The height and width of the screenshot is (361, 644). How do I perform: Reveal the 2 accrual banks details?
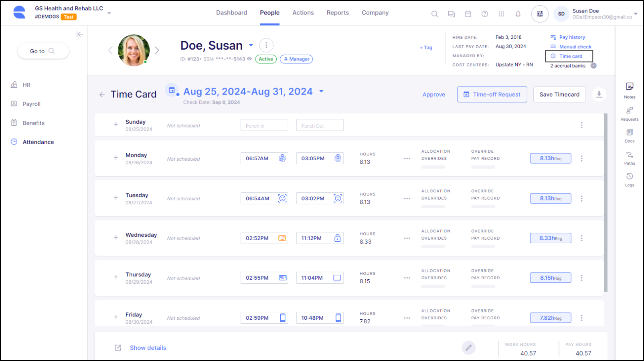tap(593, 65)
